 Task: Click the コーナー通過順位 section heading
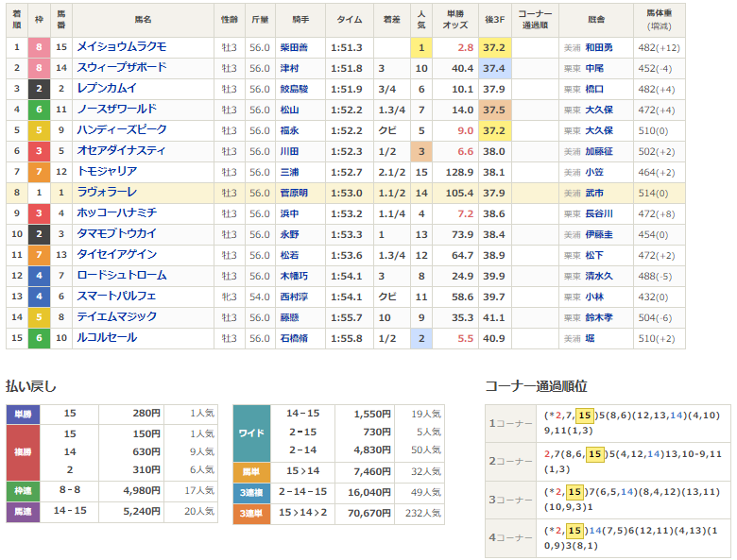(537, 386)
